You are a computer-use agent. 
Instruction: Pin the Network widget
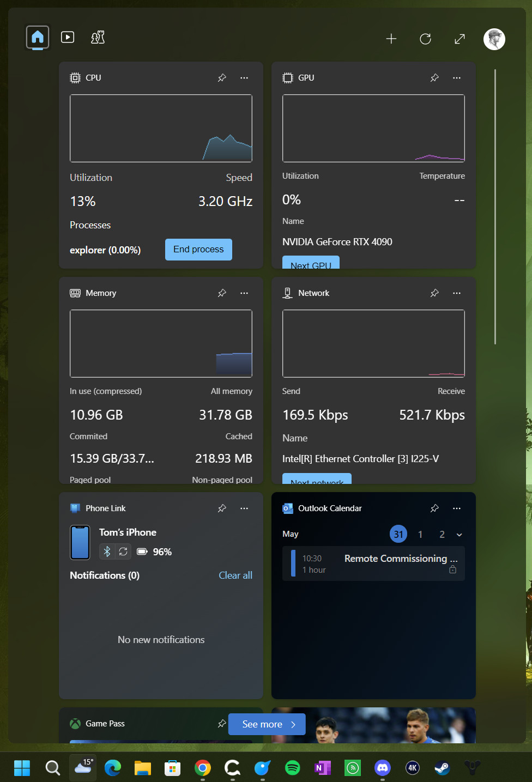tap(434, 293)
